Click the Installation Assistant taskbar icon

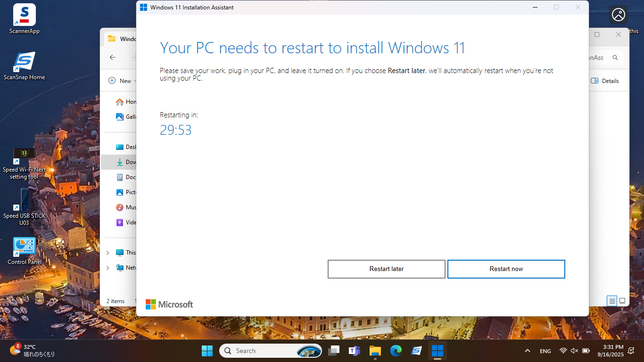[x=438, y=351]
